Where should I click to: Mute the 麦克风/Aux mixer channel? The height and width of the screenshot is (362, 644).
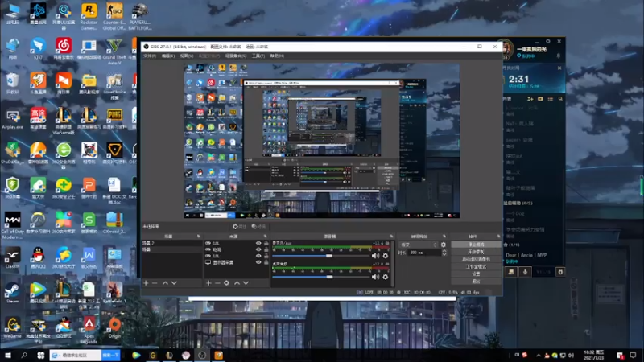[x=375, y=256]
